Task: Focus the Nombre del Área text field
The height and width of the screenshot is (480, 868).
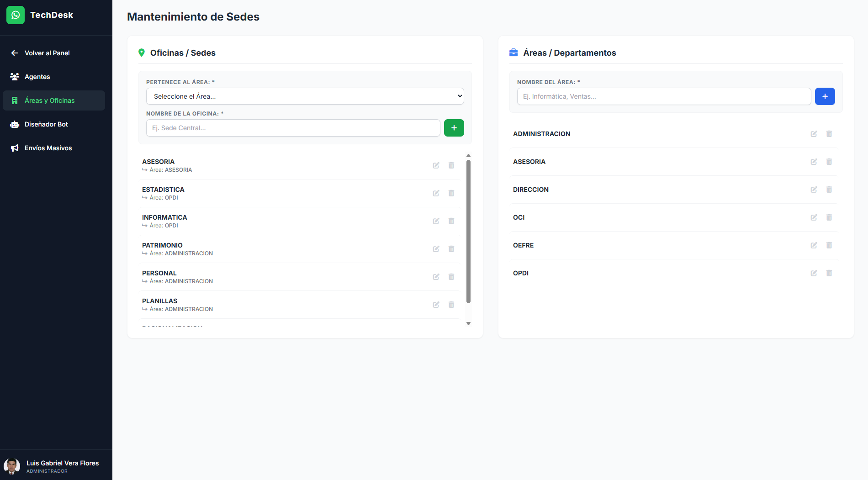Action: (x=663, y=96)
